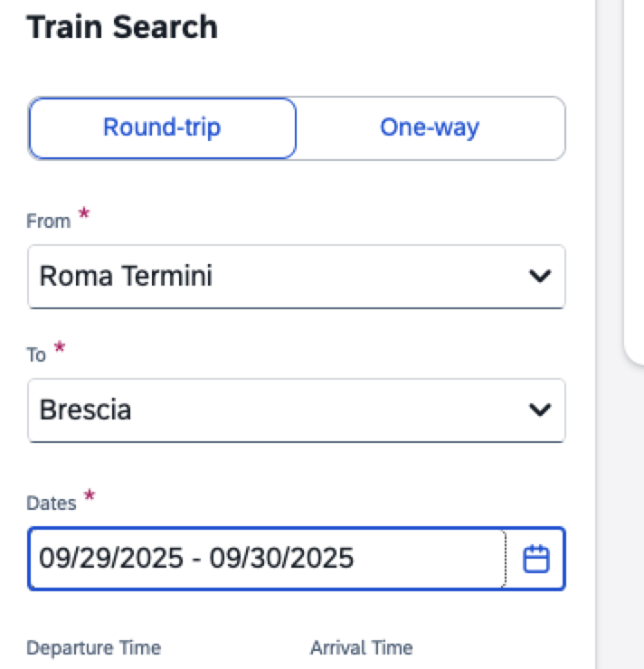Click the Brescia text in To field

click(x=86, y=410)
